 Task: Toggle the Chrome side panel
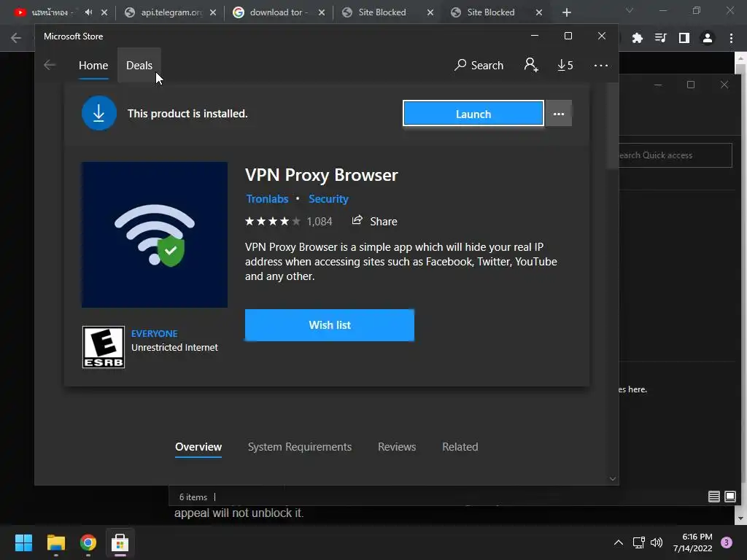click(684, 38)
